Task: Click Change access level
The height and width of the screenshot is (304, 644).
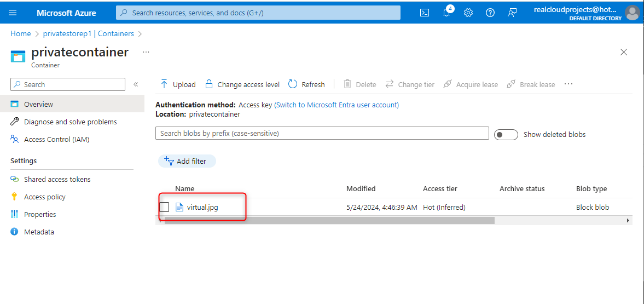Action: [x=242, y=84]
